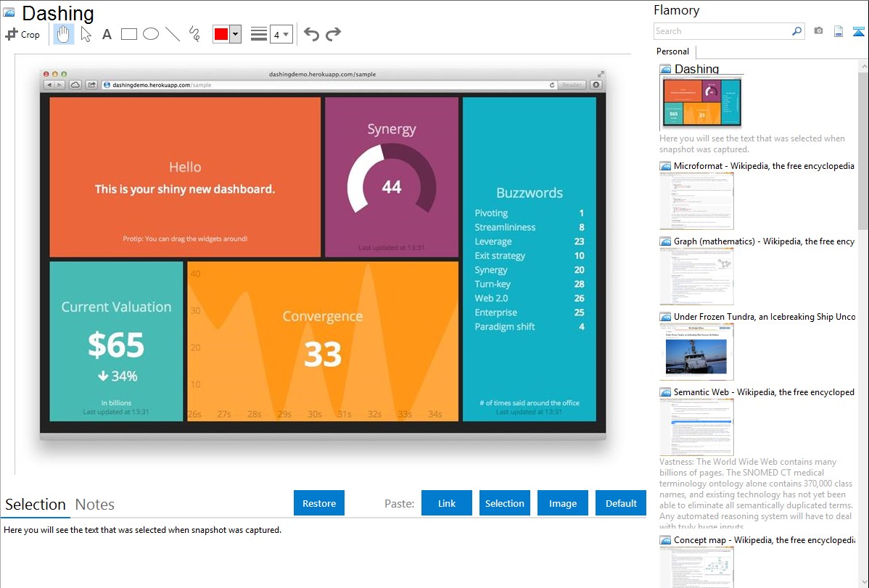Image resolution: width=869 pixels, height=588 pixels.
Task: Paste as Image
Action: [x=562, y=502]
